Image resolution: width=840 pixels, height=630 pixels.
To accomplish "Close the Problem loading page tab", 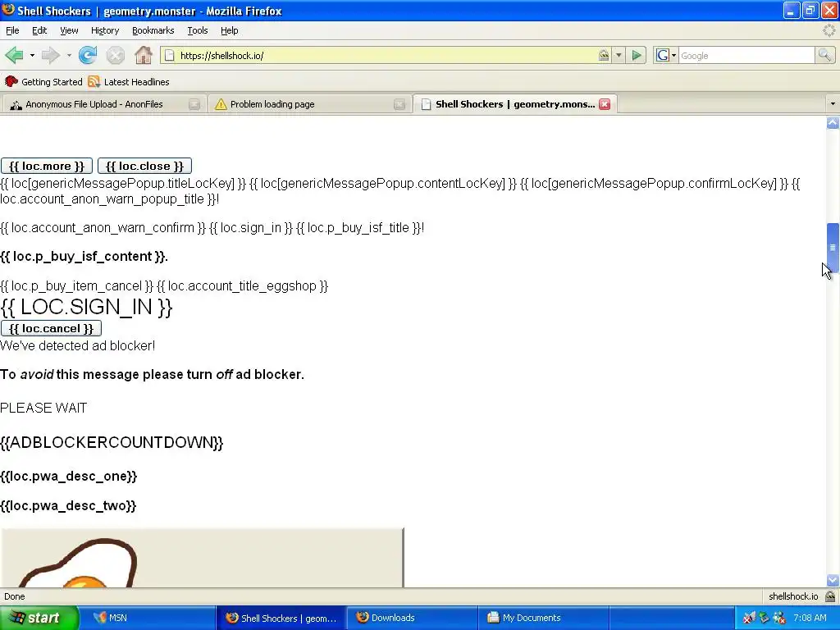I will [399, 104].
